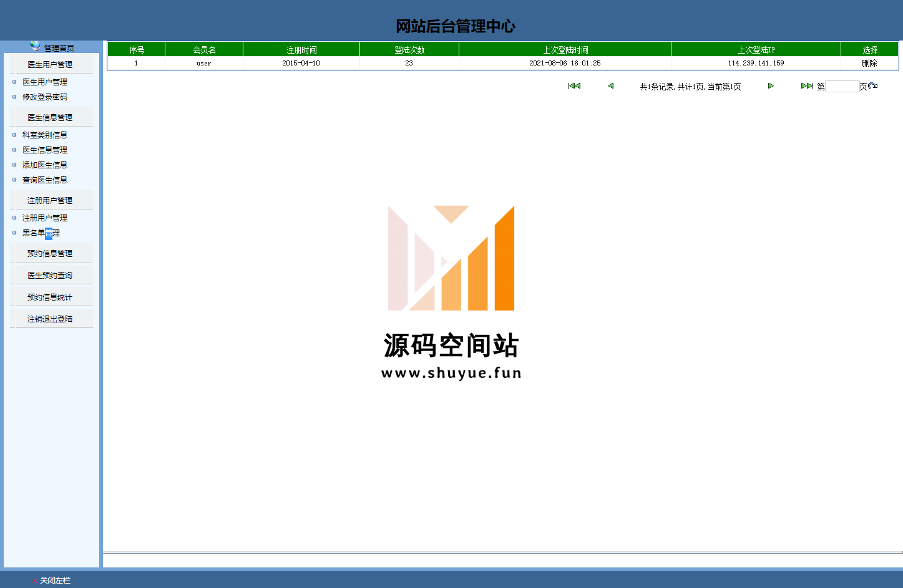This screenshot has height=588, width=903.
Task: Open the bulleted 注册用户管理 link
Action: click(x=45, y=218)
